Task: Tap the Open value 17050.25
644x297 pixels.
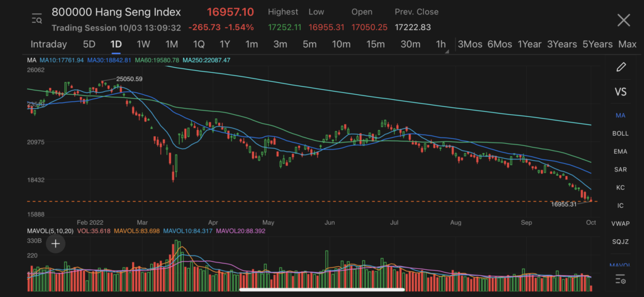Action: 369,28
